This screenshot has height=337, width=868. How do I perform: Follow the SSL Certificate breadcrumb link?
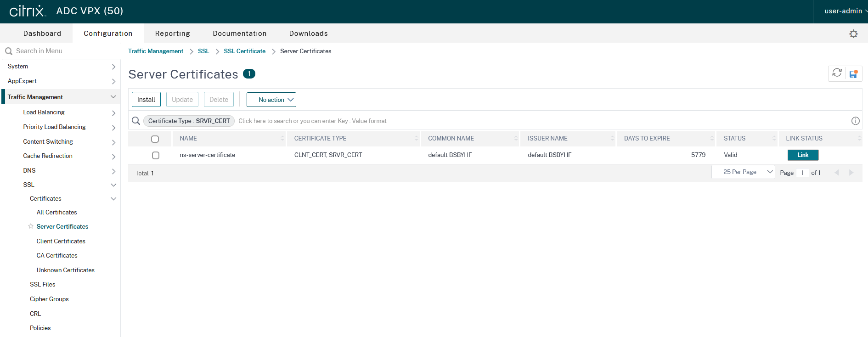point(244,51)
